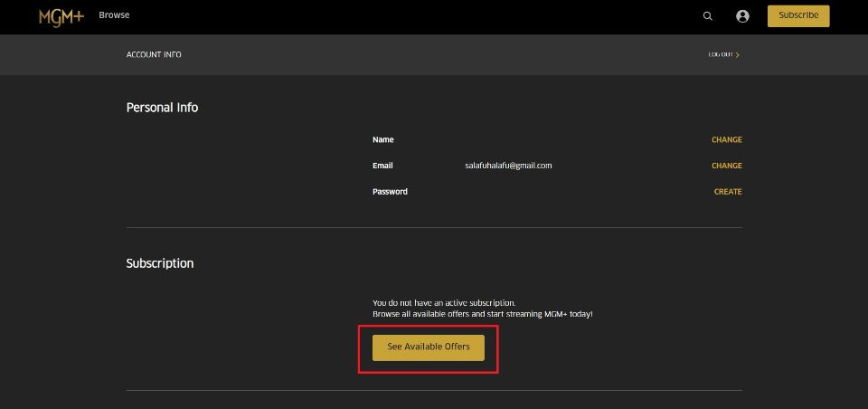Image resolution: width=868 pixels, height=409 pixels.
Task: Click 'Browse all available offers' text line
Action: point(482,314)
